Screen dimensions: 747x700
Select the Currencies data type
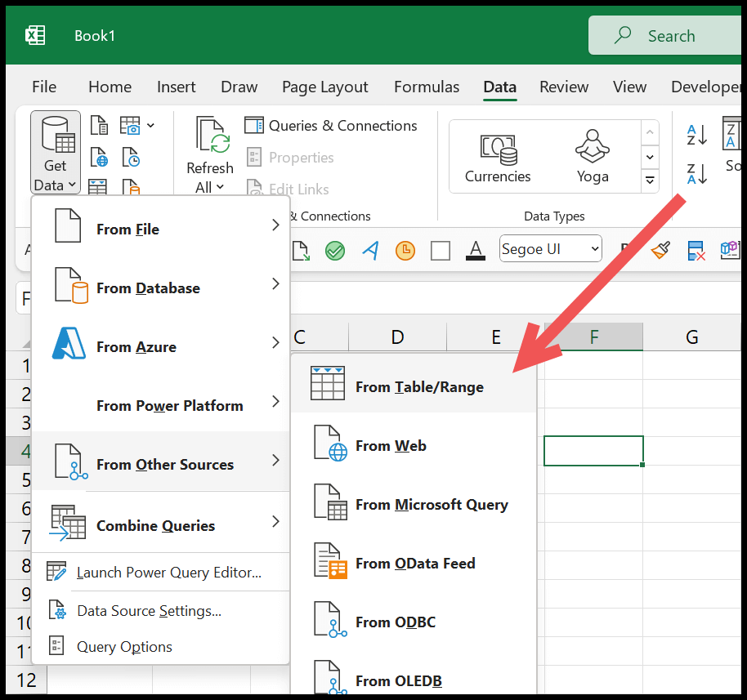(498, 157)
